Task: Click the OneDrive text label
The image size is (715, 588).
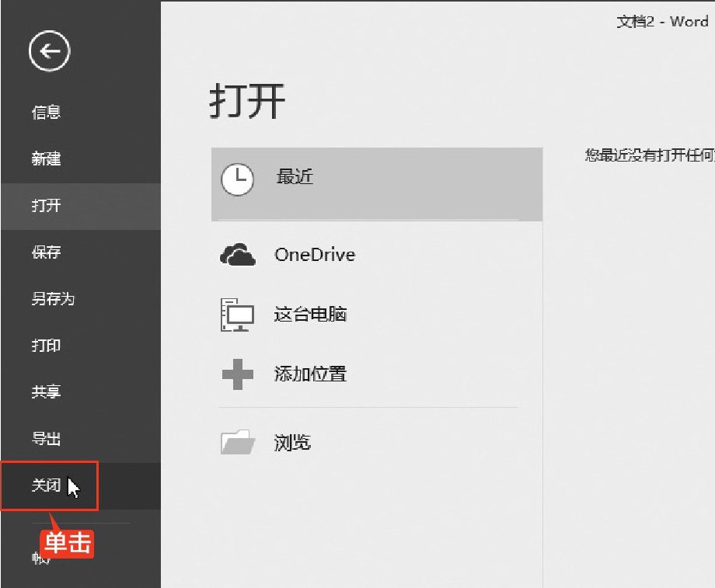Action: pos(315,255)
